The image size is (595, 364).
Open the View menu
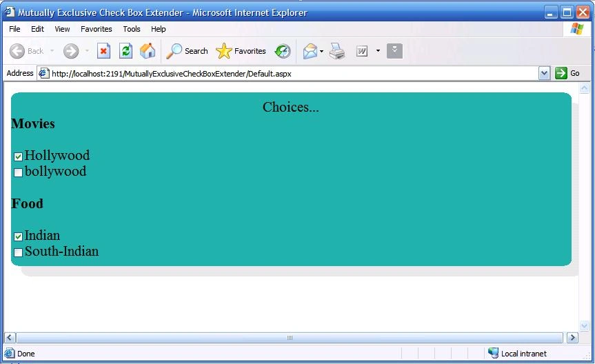(62, 29)
